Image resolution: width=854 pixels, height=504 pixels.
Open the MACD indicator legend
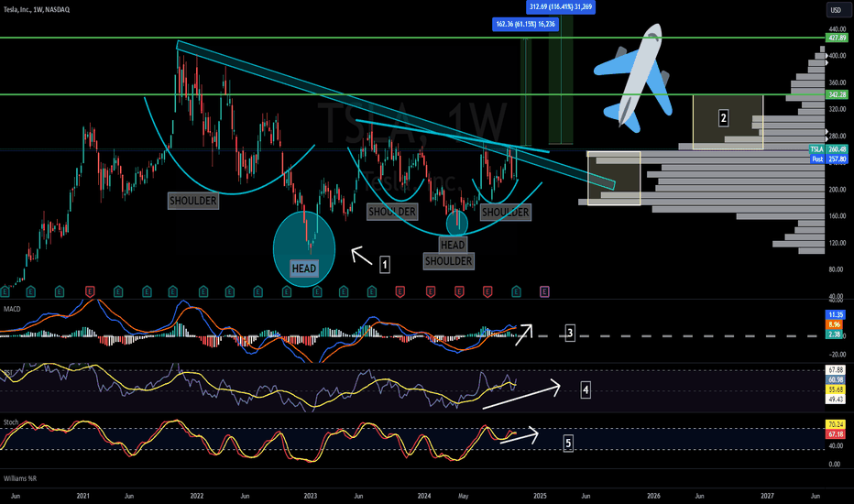click(x=12, y=309)
